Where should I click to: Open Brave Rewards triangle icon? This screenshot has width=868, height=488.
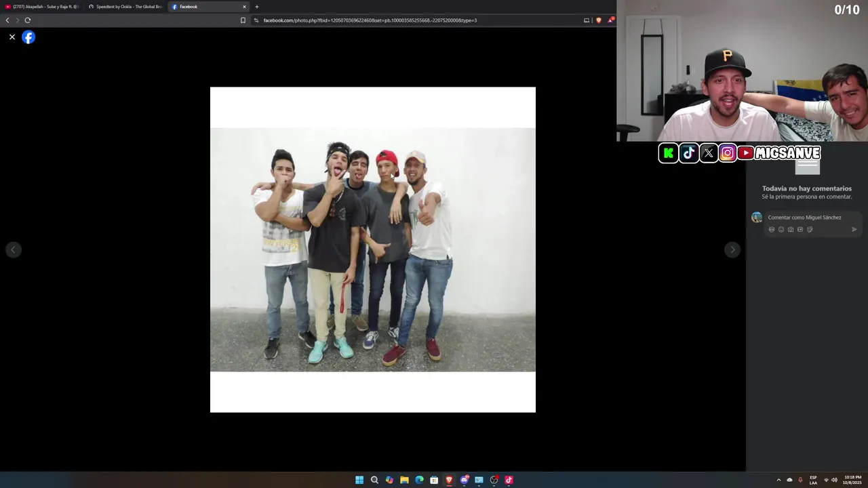tap(610, 20)
